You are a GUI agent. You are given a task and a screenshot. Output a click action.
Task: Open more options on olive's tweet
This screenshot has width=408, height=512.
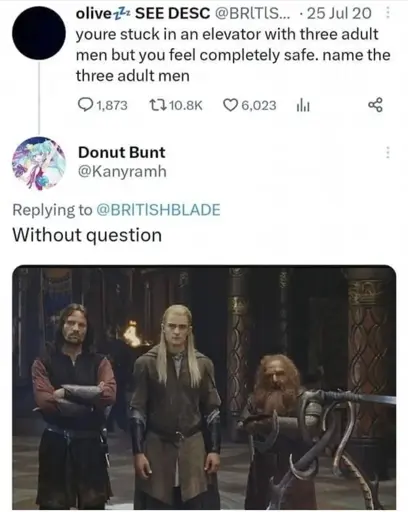tap(387, 13)
